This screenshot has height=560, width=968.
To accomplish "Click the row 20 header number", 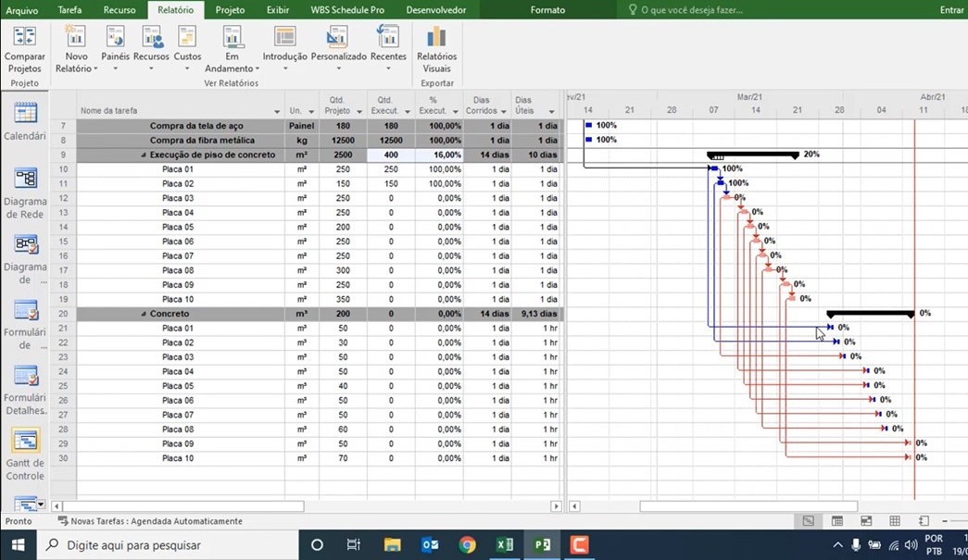I will (x=63, y=314).
